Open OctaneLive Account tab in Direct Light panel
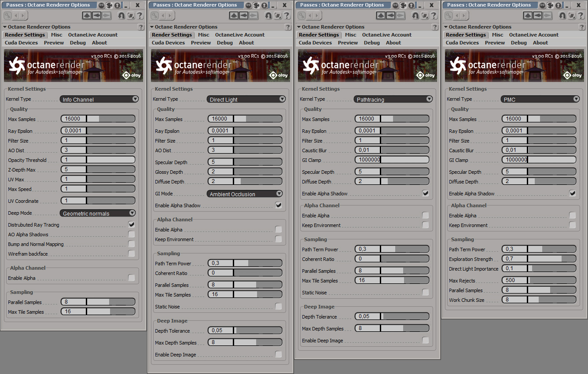The image size is (588, 374). [240, 35]
